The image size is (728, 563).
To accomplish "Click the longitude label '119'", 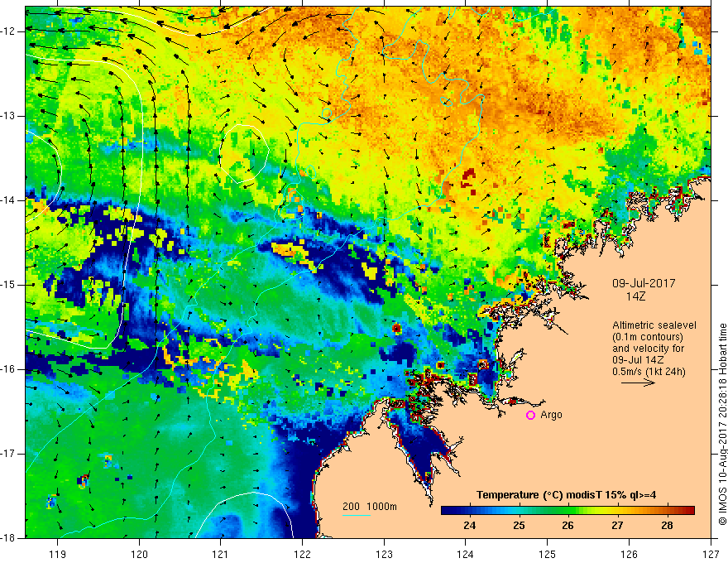I will pos(58,554).
